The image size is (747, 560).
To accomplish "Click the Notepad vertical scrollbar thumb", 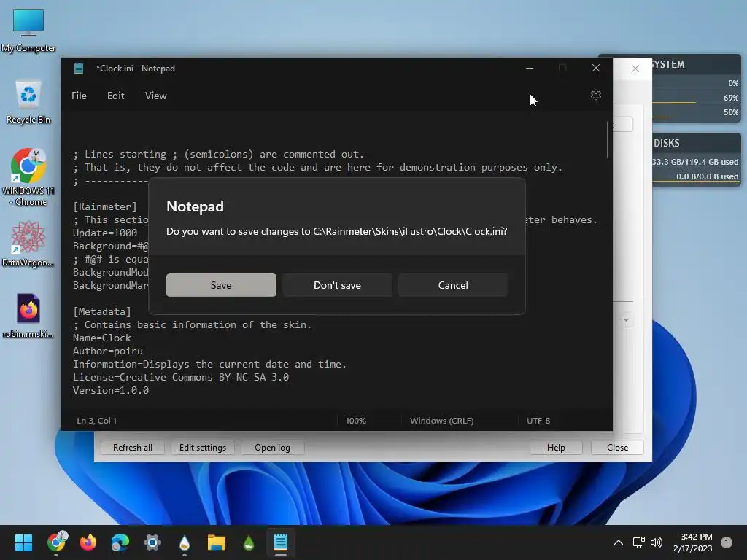I will click(x=608, y=139).
